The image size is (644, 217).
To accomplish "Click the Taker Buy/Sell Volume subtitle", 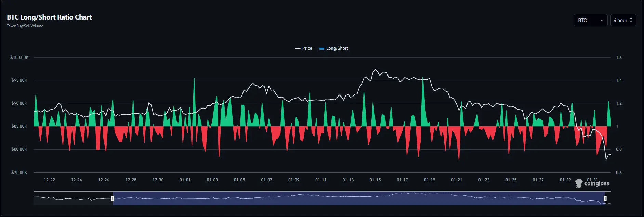I will click(x=25, y=26).
